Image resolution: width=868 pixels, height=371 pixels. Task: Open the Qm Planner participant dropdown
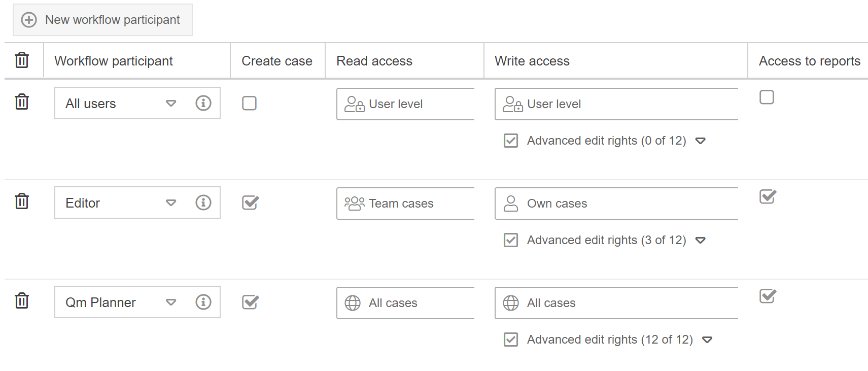point(171,302)
